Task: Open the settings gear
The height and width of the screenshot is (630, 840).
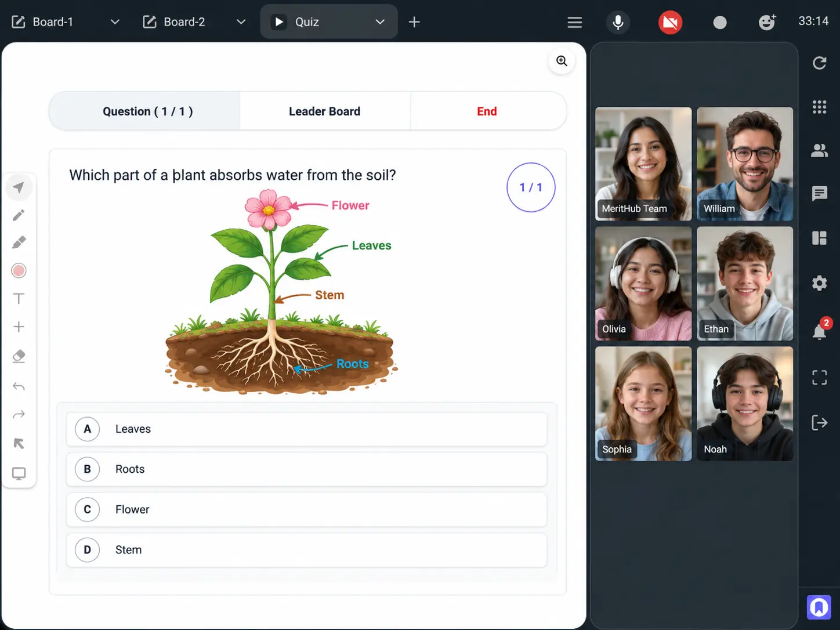Action: pos(819,283)
